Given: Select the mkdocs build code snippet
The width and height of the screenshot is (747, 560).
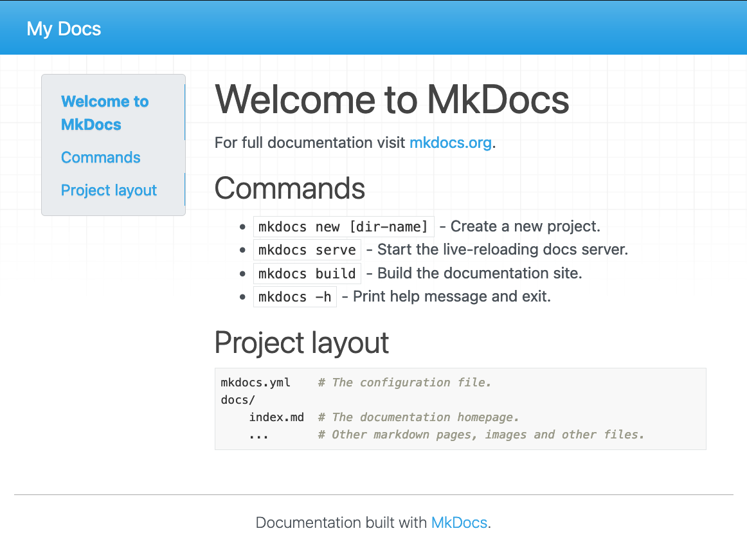Looking at the screenshot, I should pos(307,273).
